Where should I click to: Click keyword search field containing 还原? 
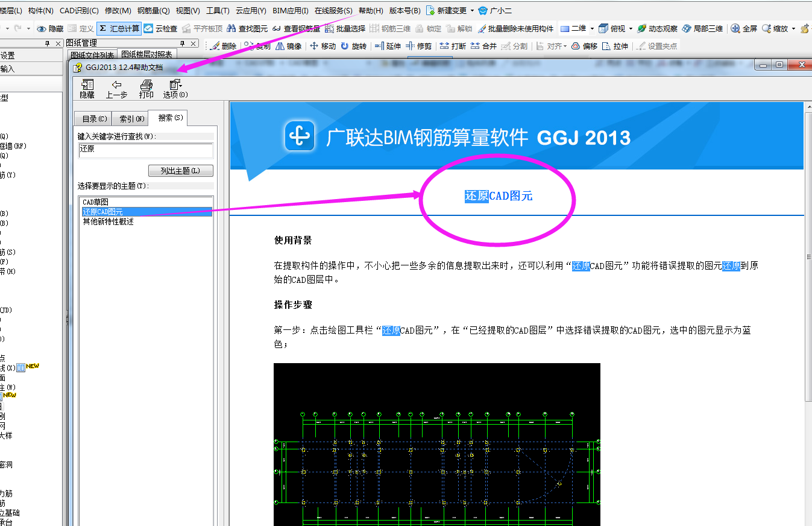pos(146,150)
